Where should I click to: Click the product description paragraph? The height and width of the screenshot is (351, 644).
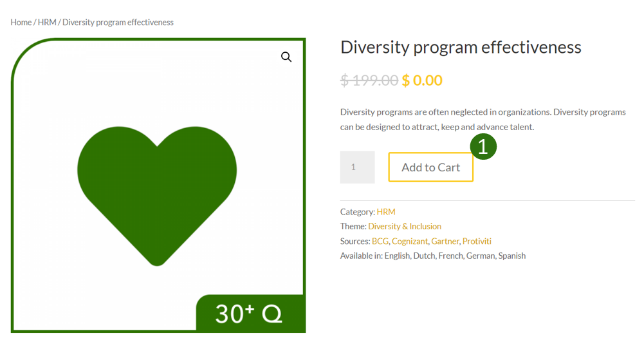[483, 120]
